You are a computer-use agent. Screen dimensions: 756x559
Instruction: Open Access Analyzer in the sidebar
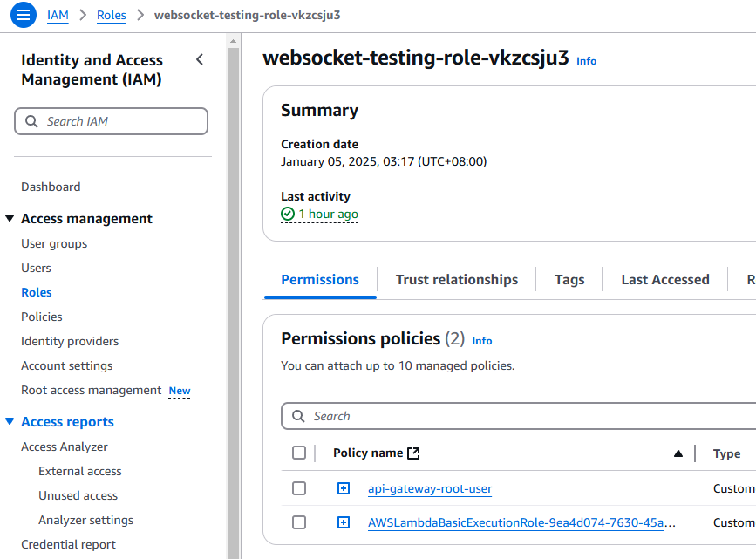(65, 447)
